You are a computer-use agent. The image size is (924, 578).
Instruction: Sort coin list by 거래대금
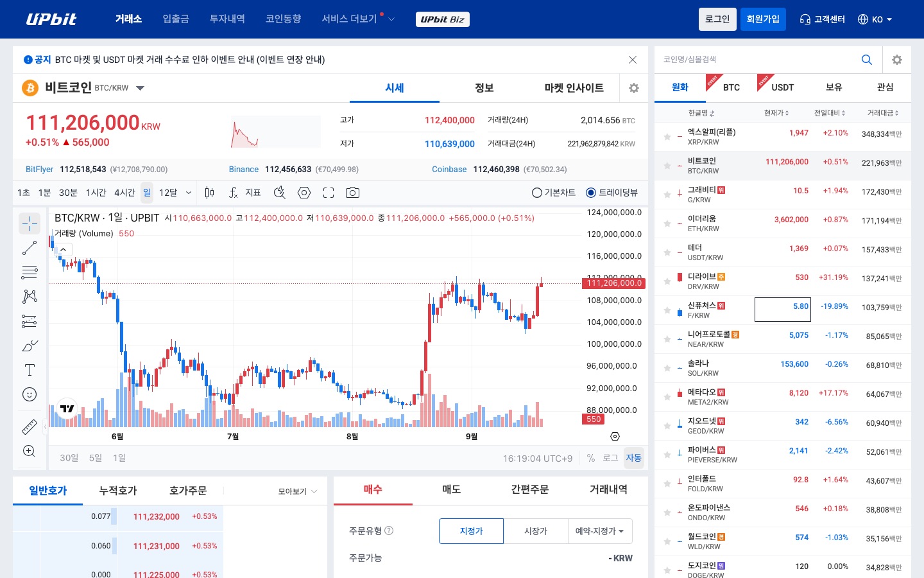[883, 113]
